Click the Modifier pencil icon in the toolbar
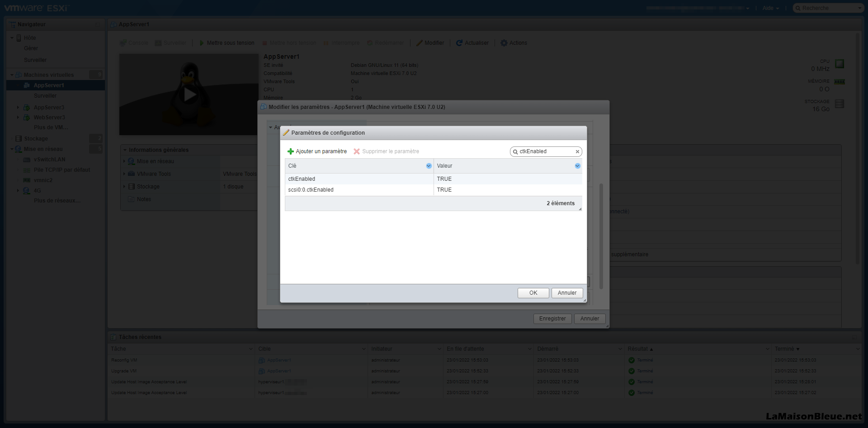Screen dimensions: 868x428 (x=419, y=43)
